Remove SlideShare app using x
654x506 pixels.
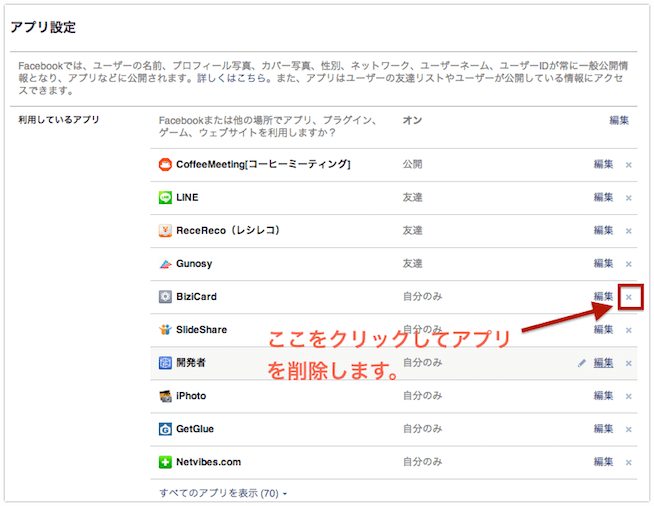click(629, 330)
